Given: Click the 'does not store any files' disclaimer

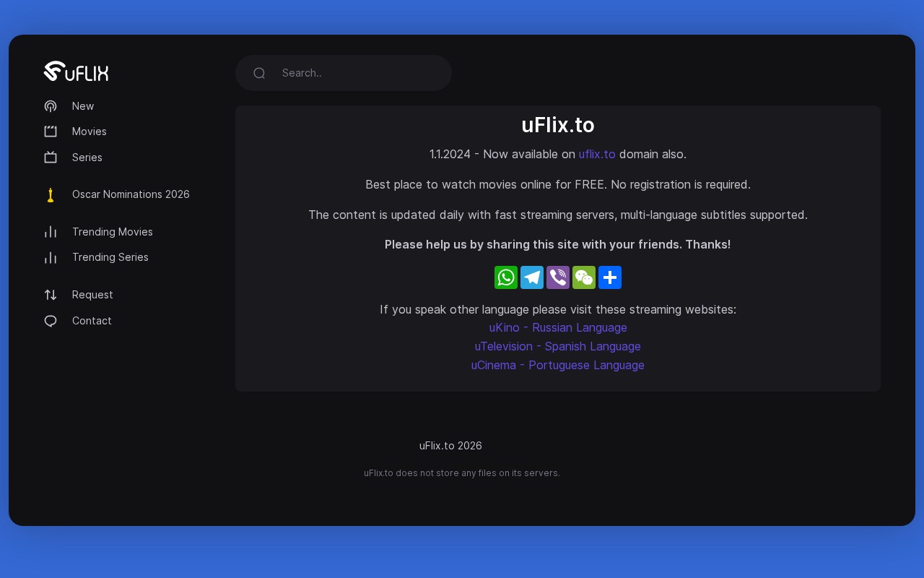Looking at the screenshot, I should [x=462, y=473].
